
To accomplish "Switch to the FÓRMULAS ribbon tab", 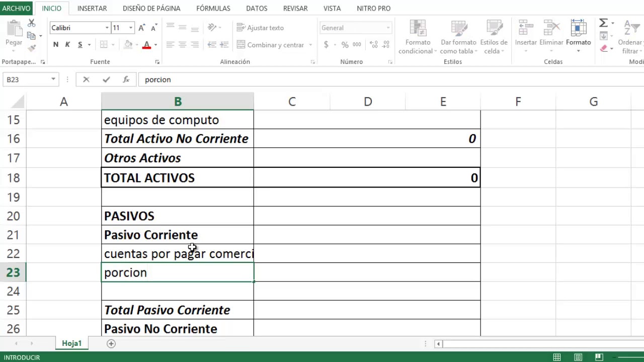I will tap(213, 8).
